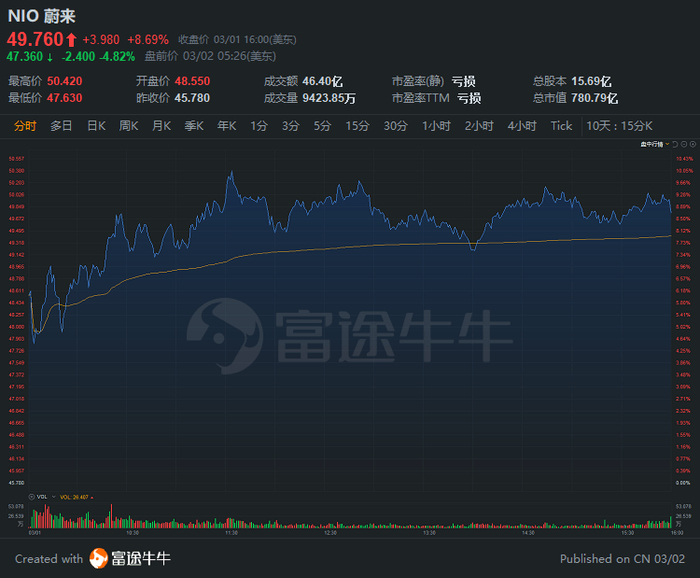Open the VOL indicator dropdown chevron
This screenshot has width=700, height=578.
point(54,497)
